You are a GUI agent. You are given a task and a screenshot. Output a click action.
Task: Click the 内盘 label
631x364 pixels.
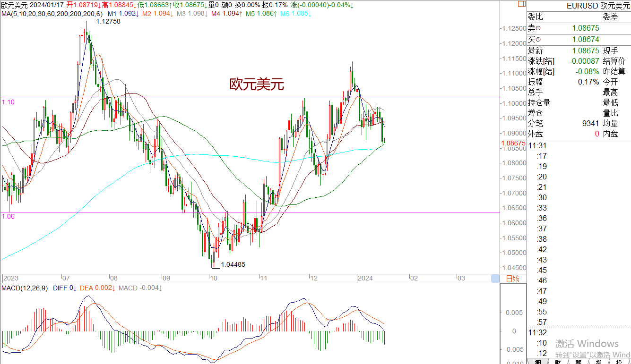(x=611, y=134)
